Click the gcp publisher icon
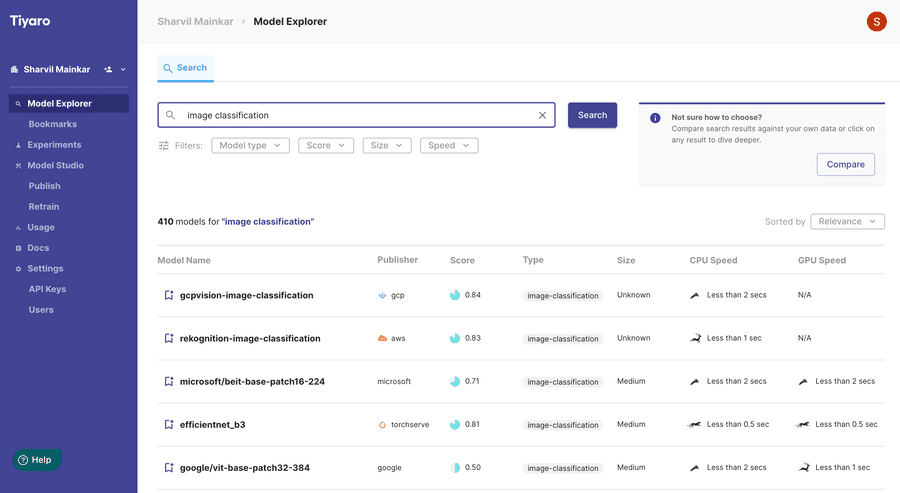This screenshot has width=900, height=493. (382, 295)
